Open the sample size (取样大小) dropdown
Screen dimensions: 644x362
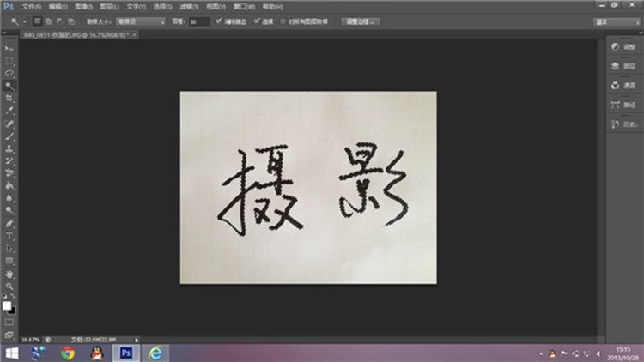(140, 21)
